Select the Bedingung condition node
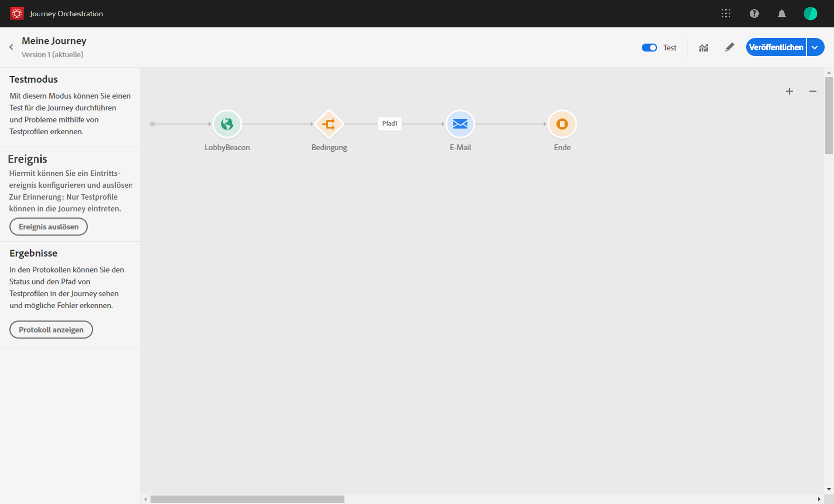Viewport: 834px width, 504px height. coord(329,124)
